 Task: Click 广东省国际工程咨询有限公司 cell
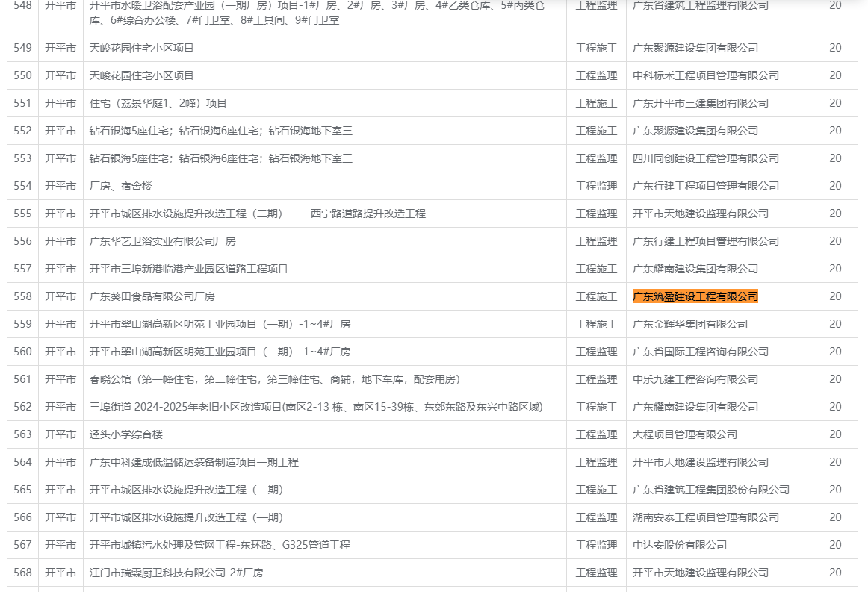click(x=701, y=352)
